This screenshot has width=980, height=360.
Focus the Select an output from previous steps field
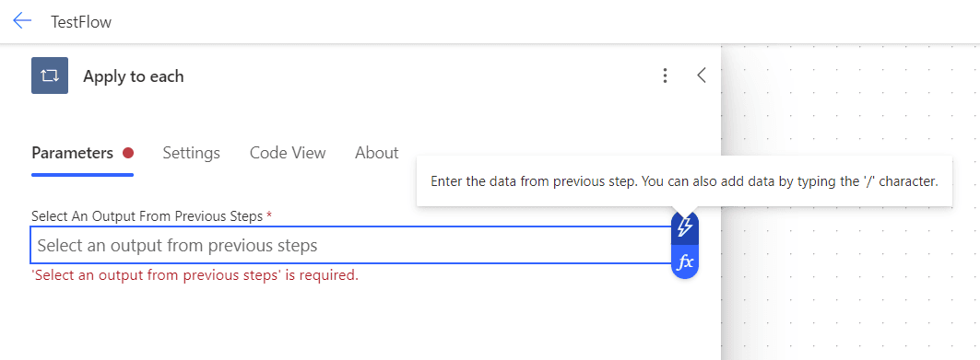(x=350, y=245)
